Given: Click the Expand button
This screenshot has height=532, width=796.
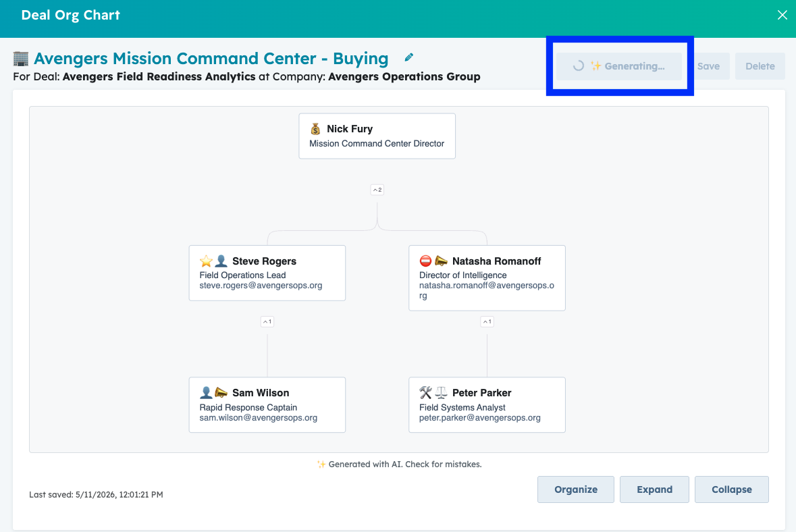Looking at the screenshot, I should (654, 489).
